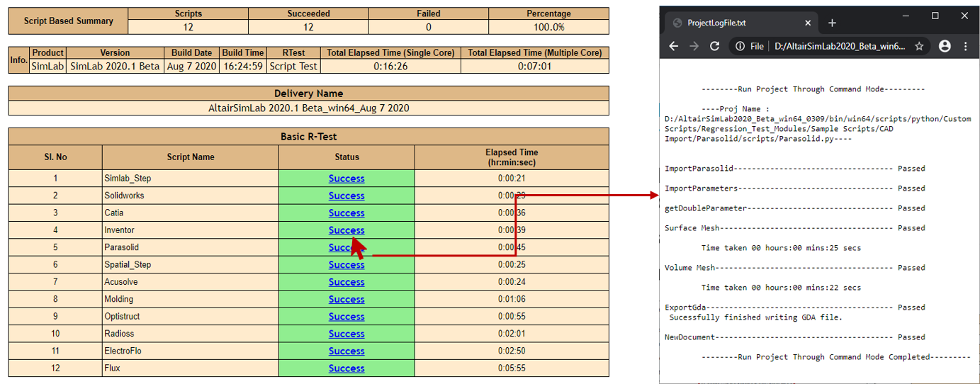Image resolution: width=980 pixels, height=389 pixels.
Task: Open the browser profile avatar
Action: (x=945, y=46)
